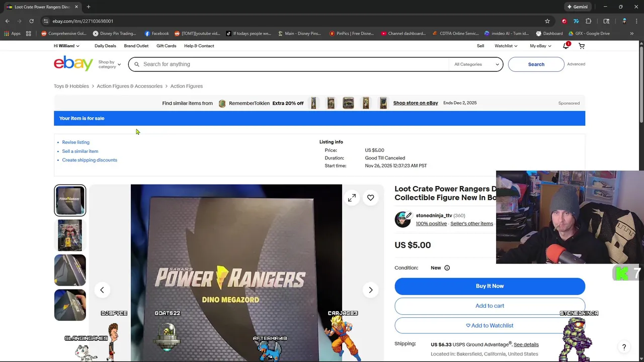This screenshot has width=644, height=362.
Task: Open Apps shortcut in bookmarks bar
Action: coord(12,34)
